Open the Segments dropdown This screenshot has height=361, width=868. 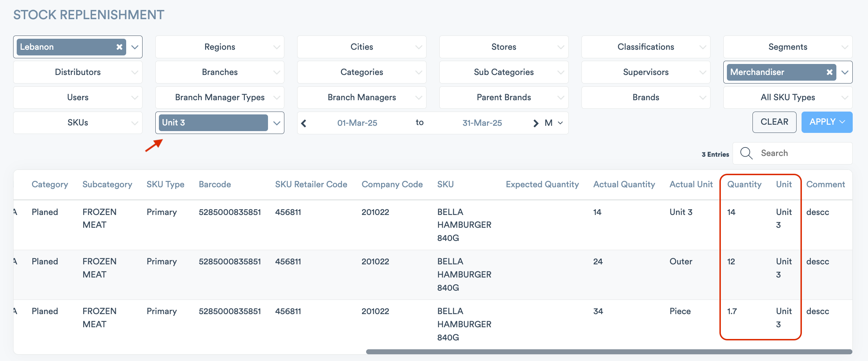click(x=845, y=47)
